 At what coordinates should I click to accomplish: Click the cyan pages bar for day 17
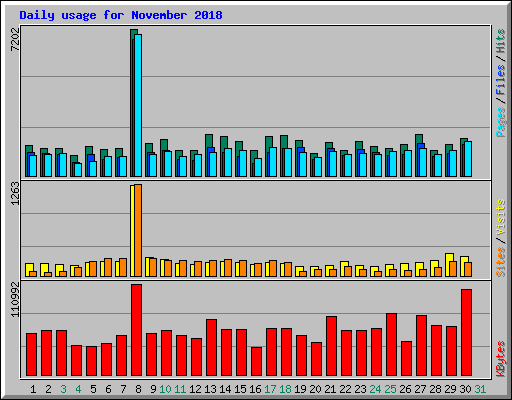coord(273,162)
